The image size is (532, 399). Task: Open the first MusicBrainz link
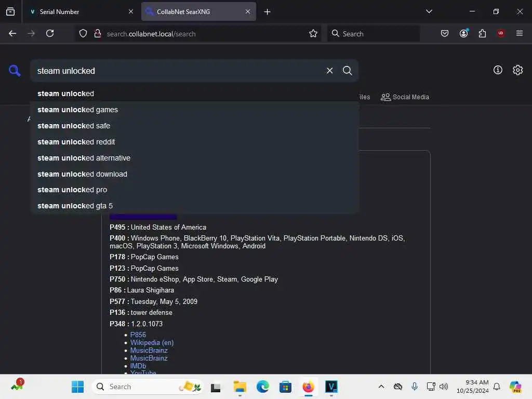[149, 350]
